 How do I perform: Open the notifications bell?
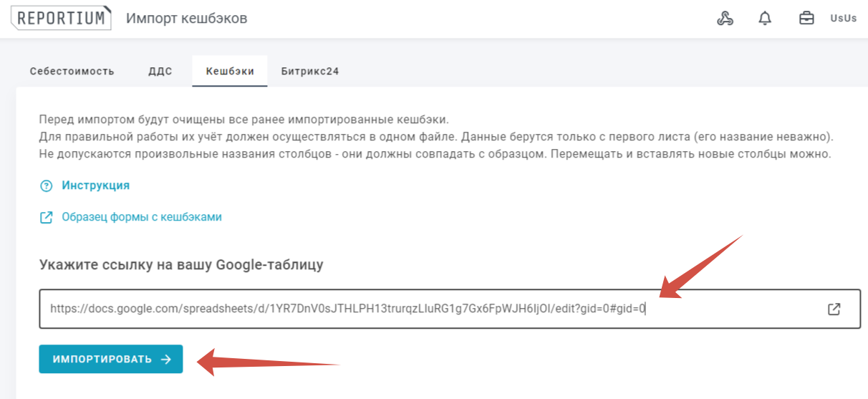(765, 19)
